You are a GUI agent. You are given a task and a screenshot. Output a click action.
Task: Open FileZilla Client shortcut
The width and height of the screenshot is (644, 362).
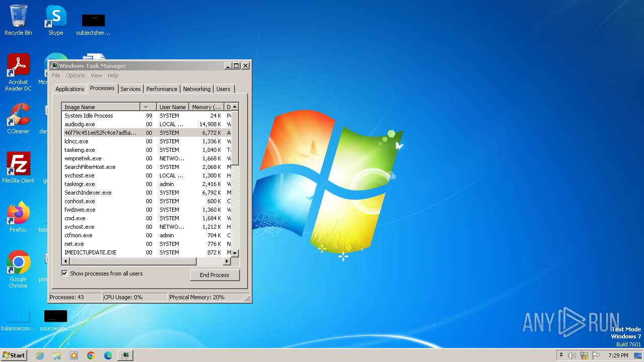tap(18, 167)
